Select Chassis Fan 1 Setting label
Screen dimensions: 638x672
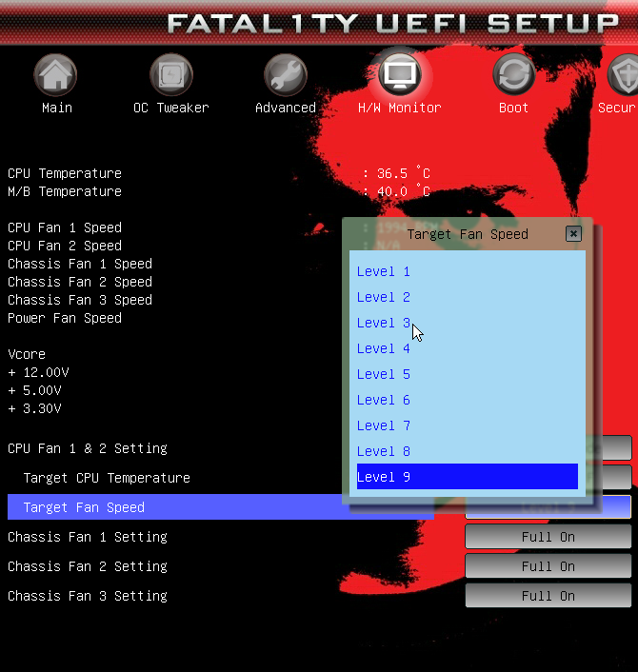pyautogui.click(x=88, y=537)
